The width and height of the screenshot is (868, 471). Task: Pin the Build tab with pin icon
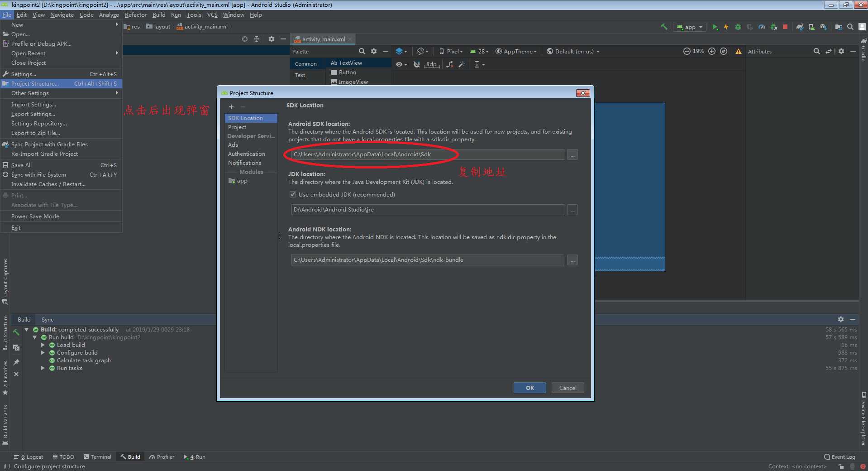16,362
